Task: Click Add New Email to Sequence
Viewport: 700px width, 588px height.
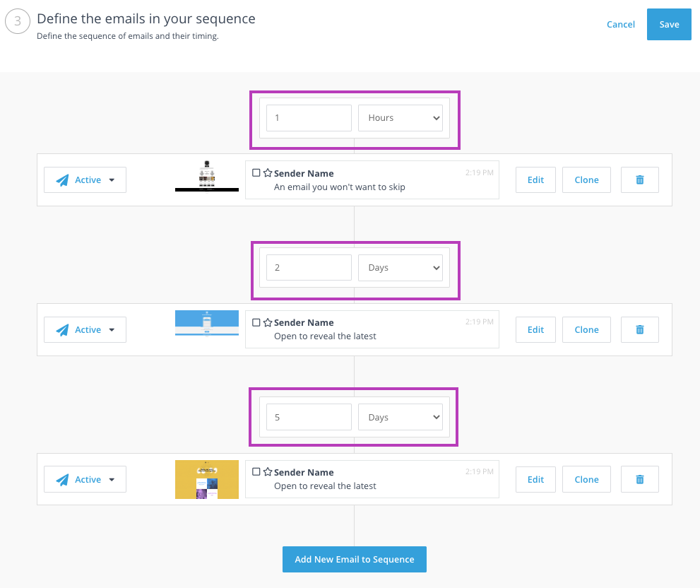Action: click(355, 560)
